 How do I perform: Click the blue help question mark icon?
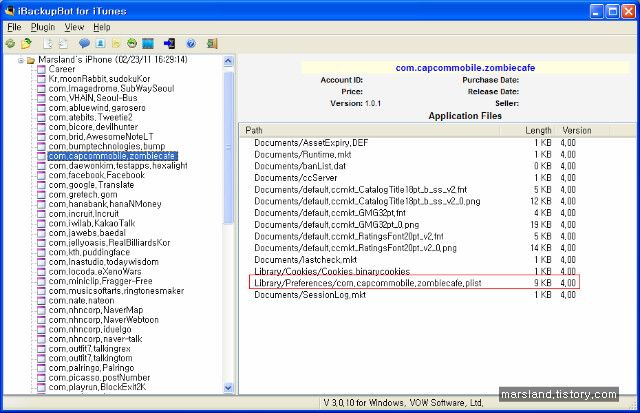[x=191, y=43]
